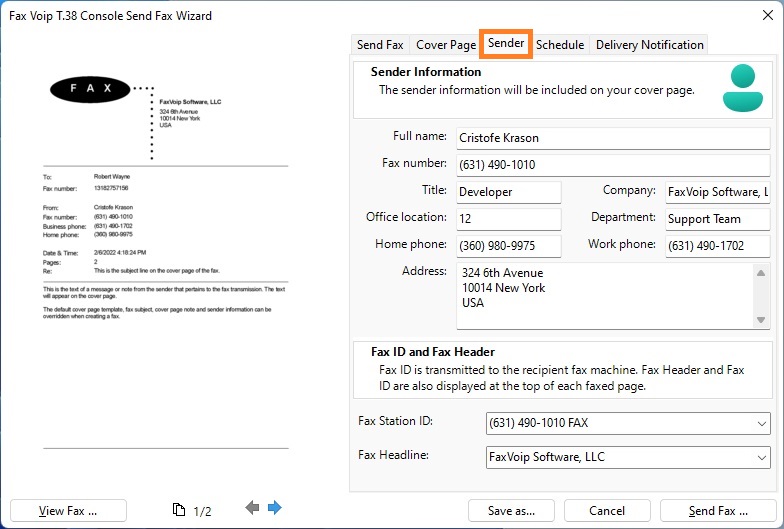Edit the Company field

click(718, 192)
